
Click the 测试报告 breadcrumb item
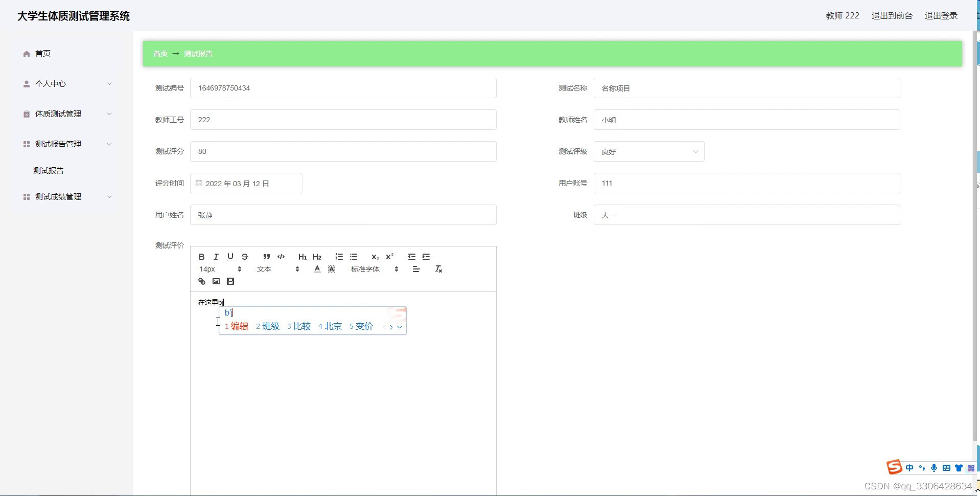(x=198, y=54)
